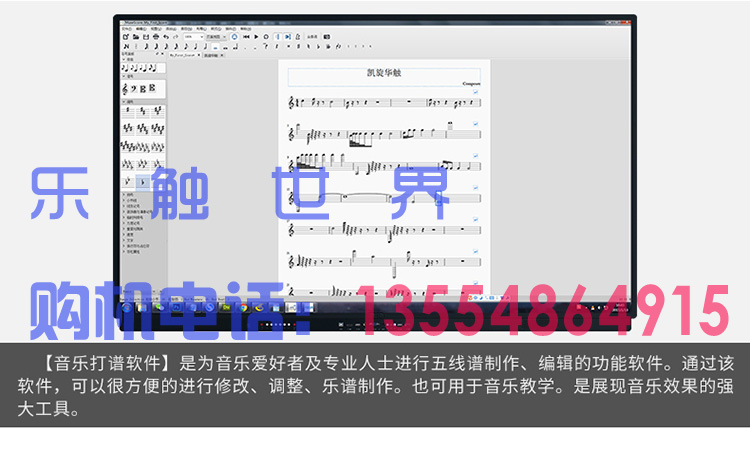Select the double whole note duration

point(225,46)
